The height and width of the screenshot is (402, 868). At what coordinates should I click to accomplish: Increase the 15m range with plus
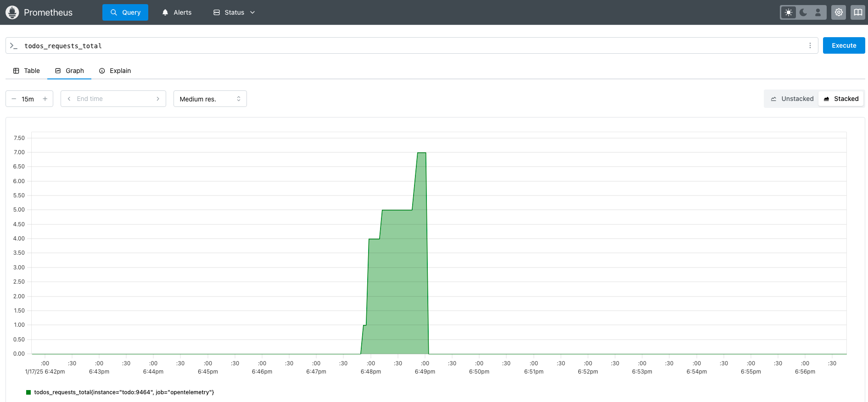click(45, 99)
